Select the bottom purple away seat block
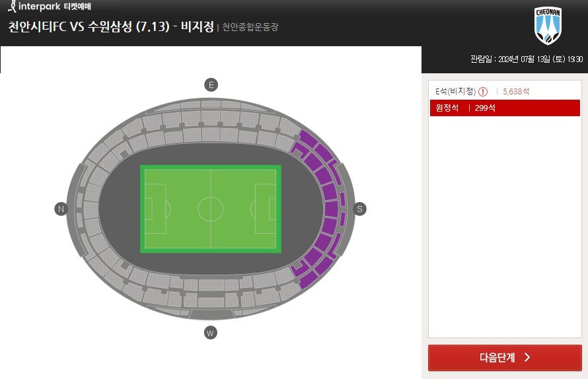Screen dimensions: 588x379 tap(309, 281)
